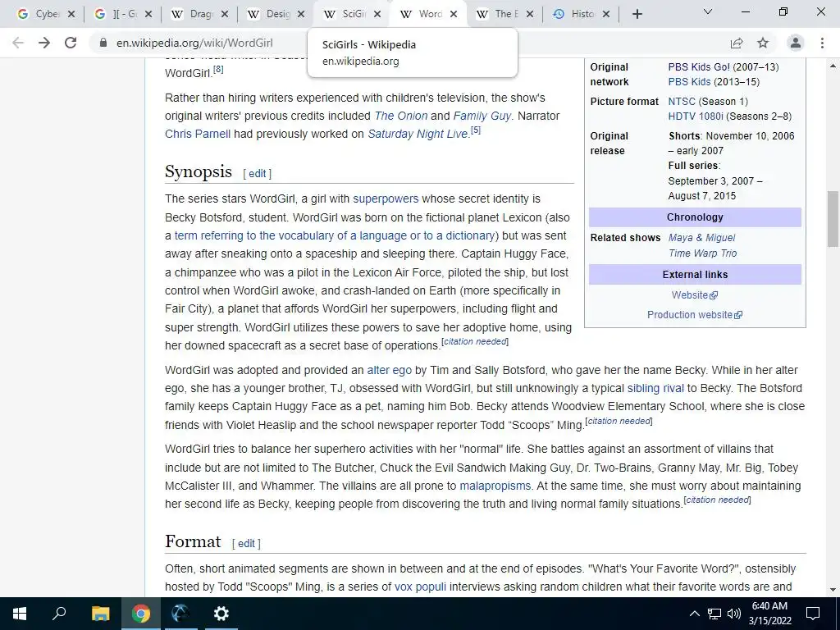Open the sibling rival link
The width and height of the screenshot is (840, 630).
655,388
